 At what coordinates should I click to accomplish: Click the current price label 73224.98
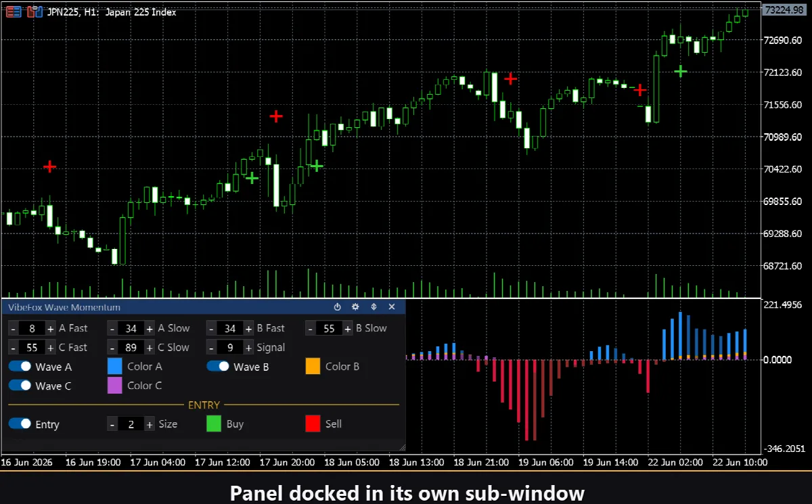click(786, 9)
